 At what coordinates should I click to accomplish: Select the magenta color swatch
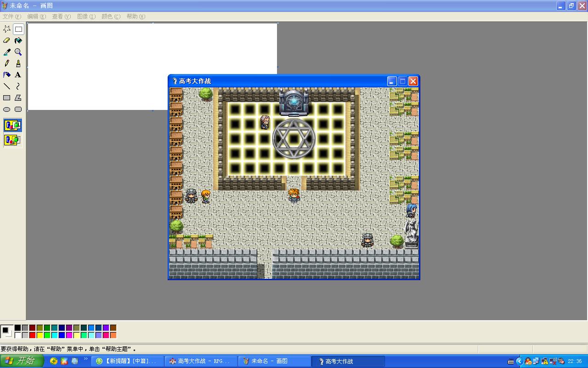pos(69,335)
